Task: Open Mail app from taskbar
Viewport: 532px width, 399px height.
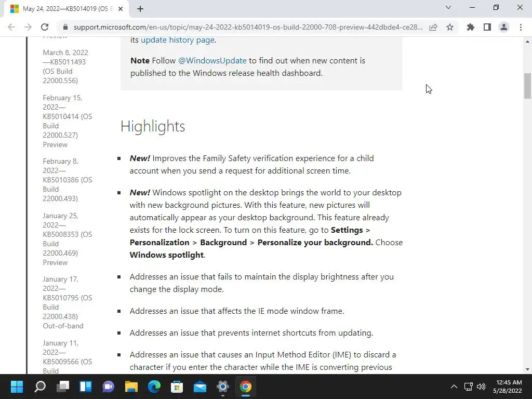Action: coord(200,387)
